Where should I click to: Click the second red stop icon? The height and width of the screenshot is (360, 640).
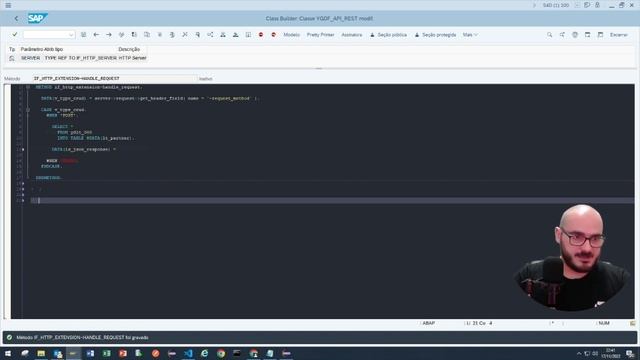pos(273,35)
